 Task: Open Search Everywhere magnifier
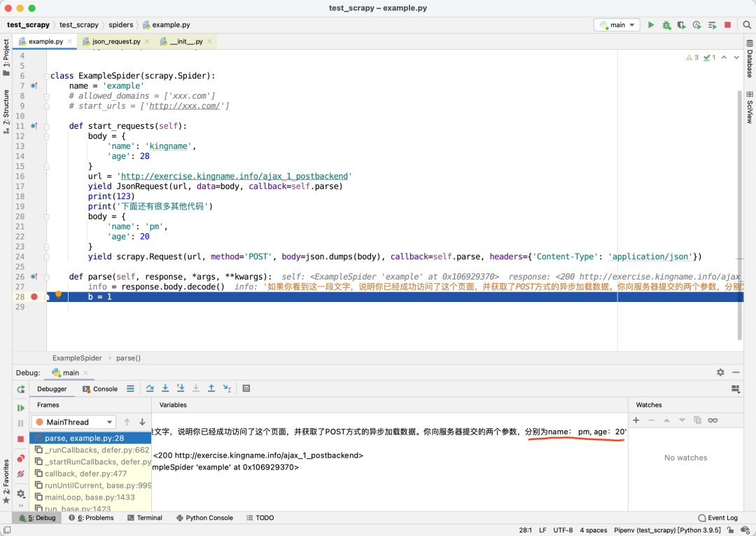[747, 25]
